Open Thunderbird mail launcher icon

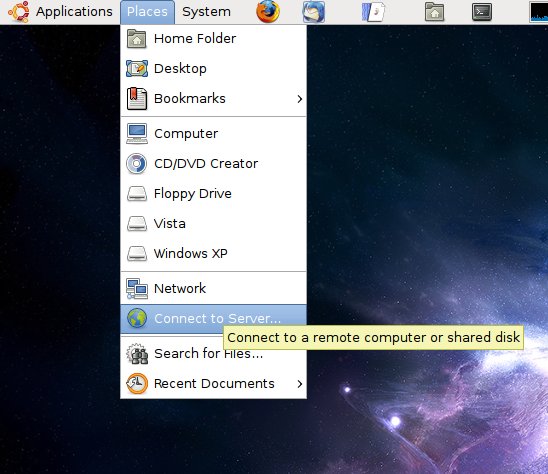click(313, 12)
